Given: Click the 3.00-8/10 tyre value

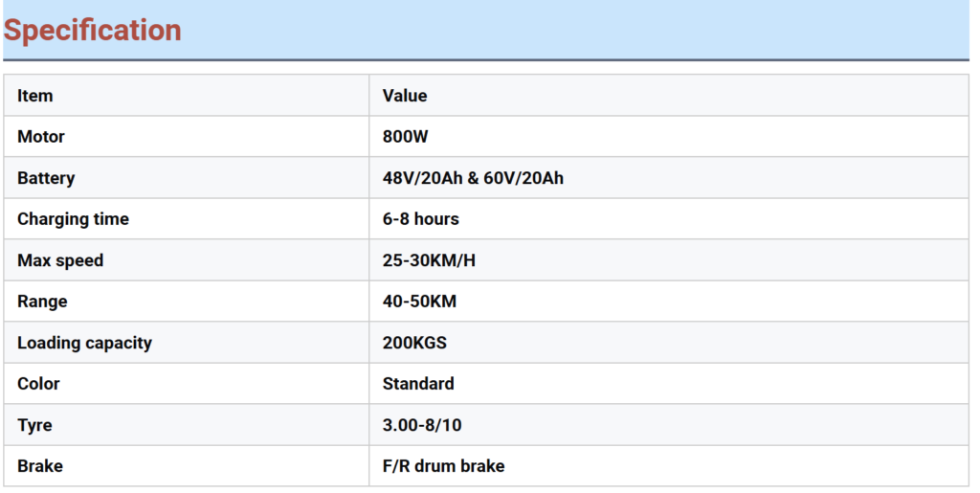Looking at the screenshot, I should click(x=422, y=426).
